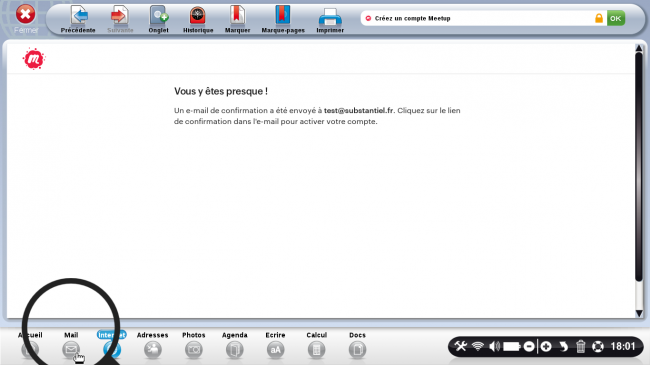650x365 pixels.
Task: Open help with the lifebuoy icon
Action: [x=598, y=346]
